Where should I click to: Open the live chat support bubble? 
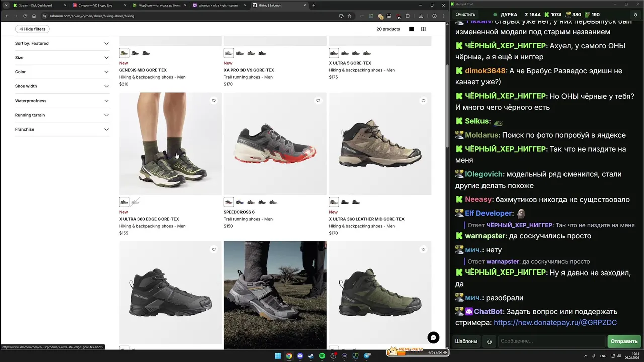click(433, 338)
